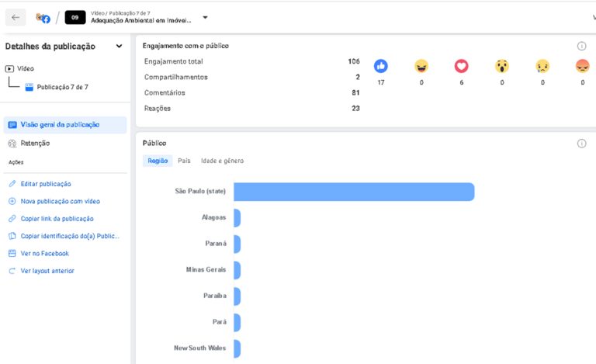Open info icon for Público section
This screenshot has height=364, width=596.
[581, 144]
